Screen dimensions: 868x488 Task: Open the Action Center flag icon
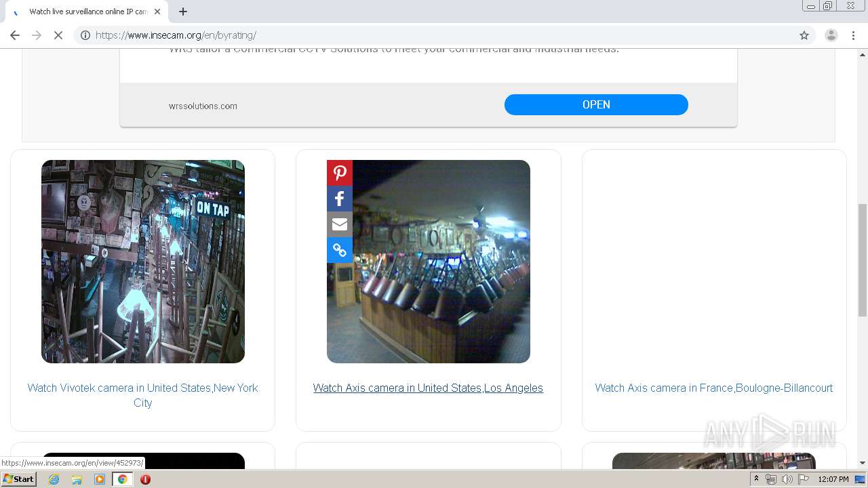click(x=804, y=479)
